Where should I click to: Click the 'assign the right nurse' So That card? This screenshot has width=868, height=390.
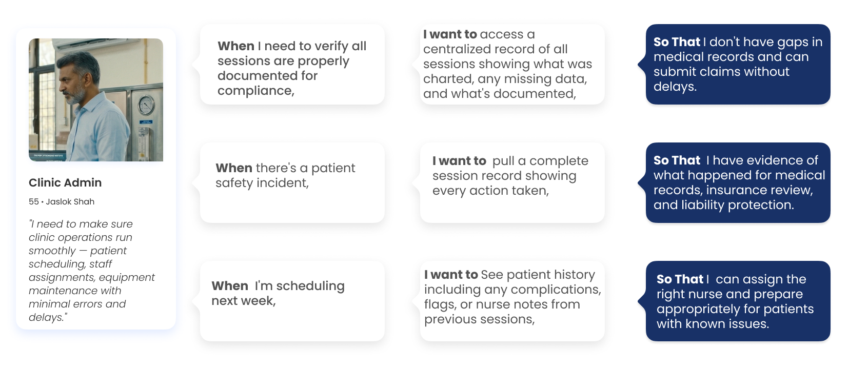point(738,301)
